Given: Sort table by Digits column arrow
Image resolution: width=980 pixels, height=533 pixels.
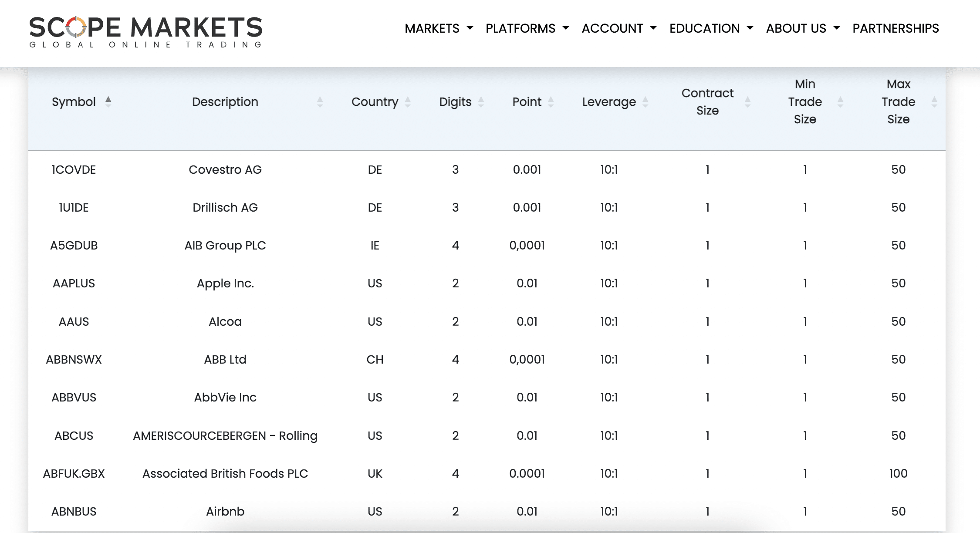Looking at the screenshot, I should point(481,102).
